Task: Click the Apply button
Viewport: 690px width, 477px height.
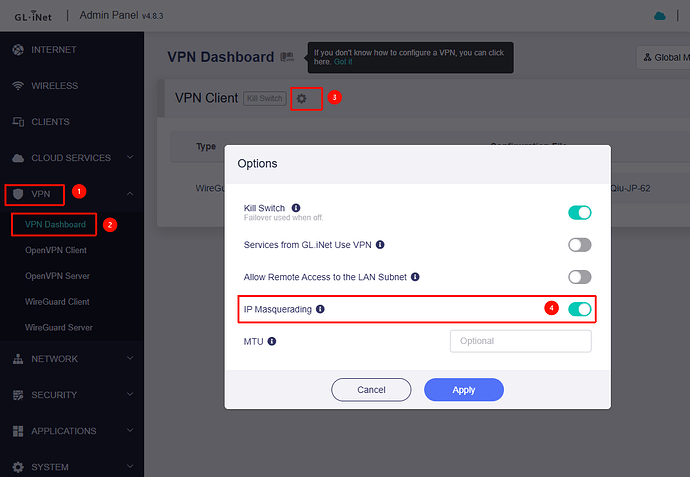Action: click(x=463, y=389)
